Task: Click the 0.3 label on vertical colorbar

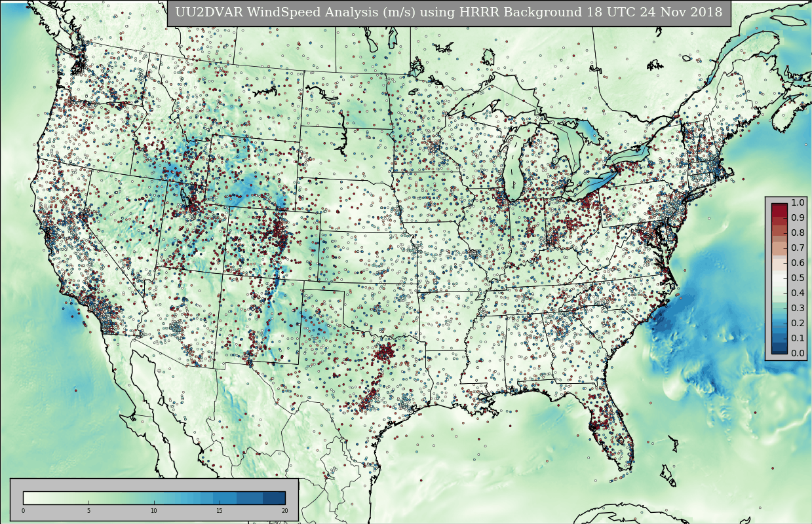Action: (798, 308)
